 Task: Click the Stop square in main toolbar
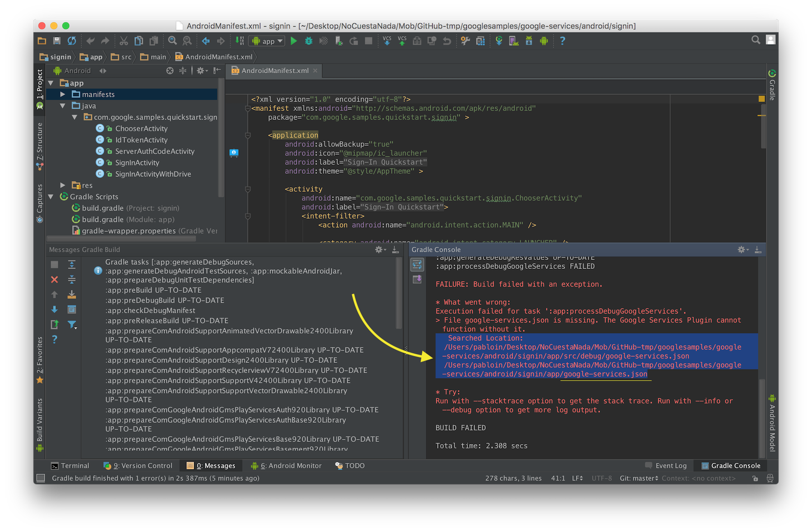369,41
